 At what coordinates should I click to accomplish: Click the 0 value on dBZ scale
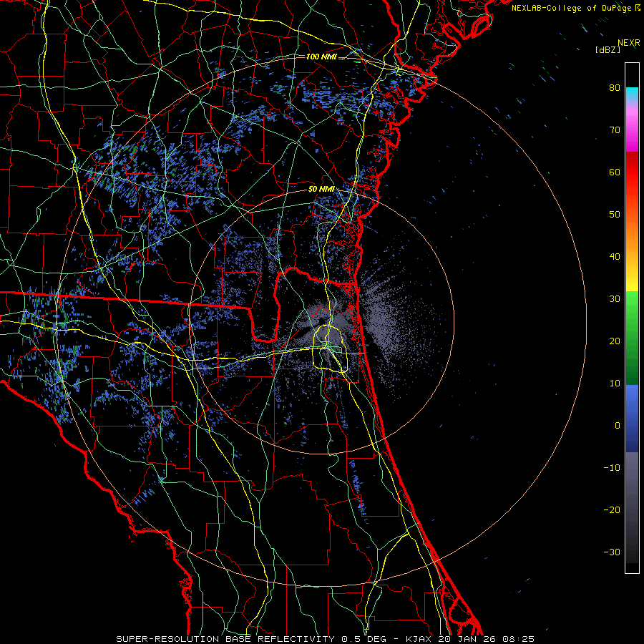point(618,426)
